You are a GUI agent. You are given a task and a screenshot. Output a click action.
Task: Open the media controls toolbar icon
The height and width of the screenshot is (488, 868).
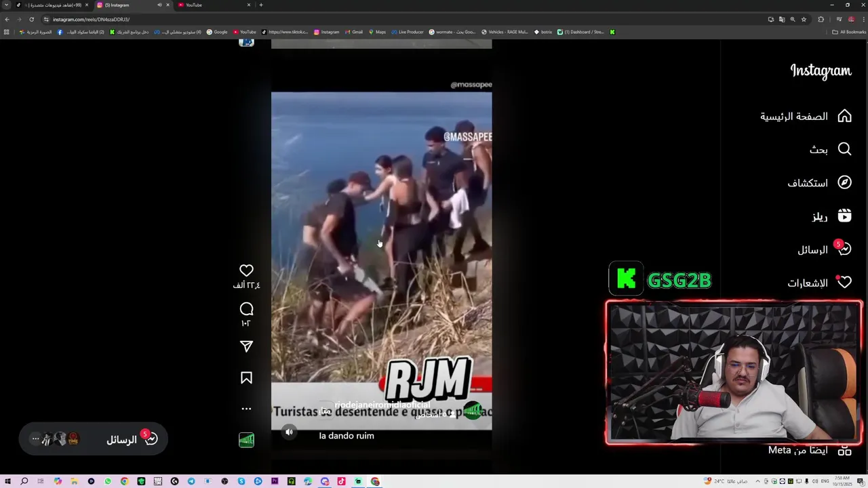click(x=839, y=20)
